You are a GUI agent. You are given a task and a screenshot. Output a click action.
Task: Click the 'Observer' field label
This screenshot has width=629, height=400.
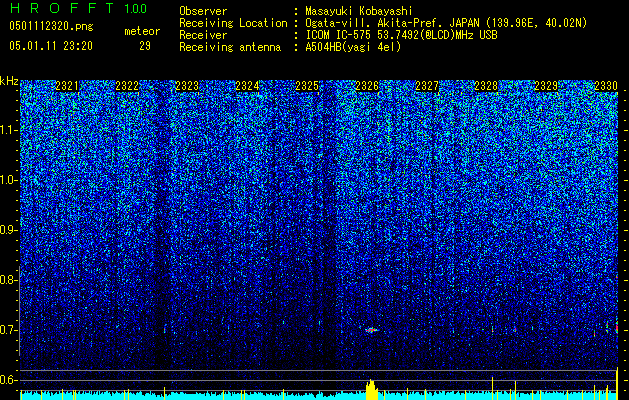(x=203, y=11)
